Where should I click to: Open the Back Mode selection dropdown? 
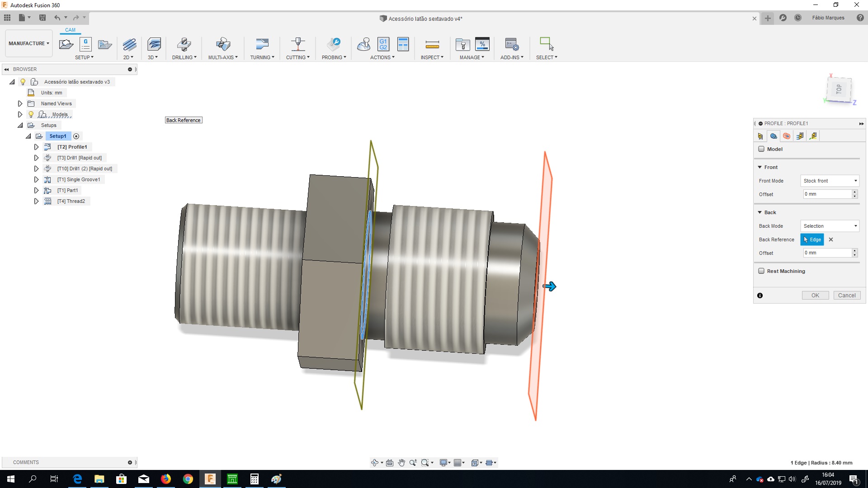point(830,225)
